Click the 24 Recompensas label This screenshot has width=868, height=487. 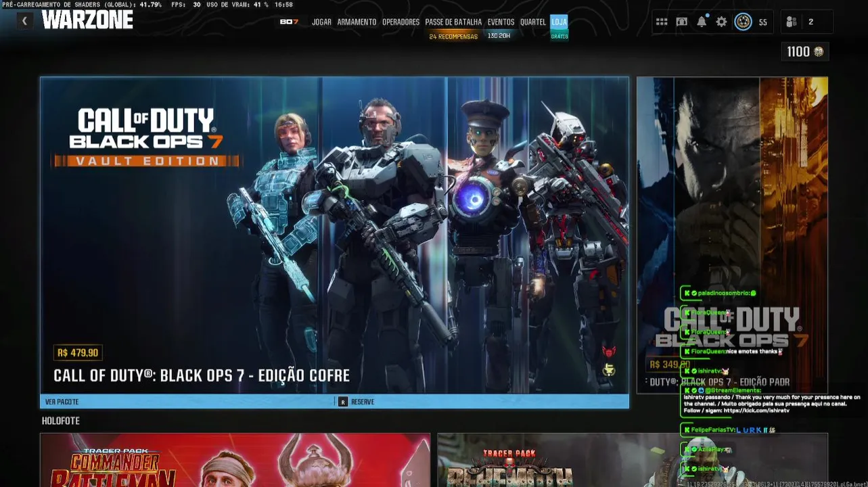pos(453,37)
